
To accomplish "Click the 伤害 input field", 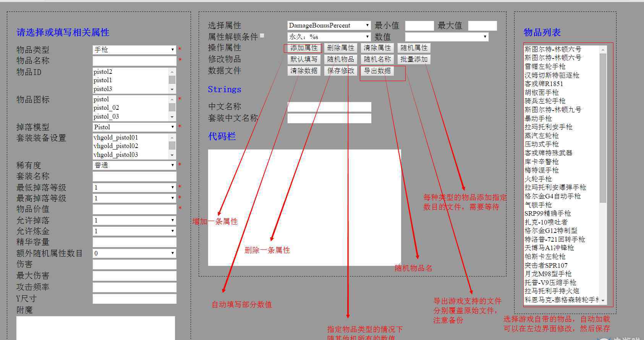I will (134, 264).
